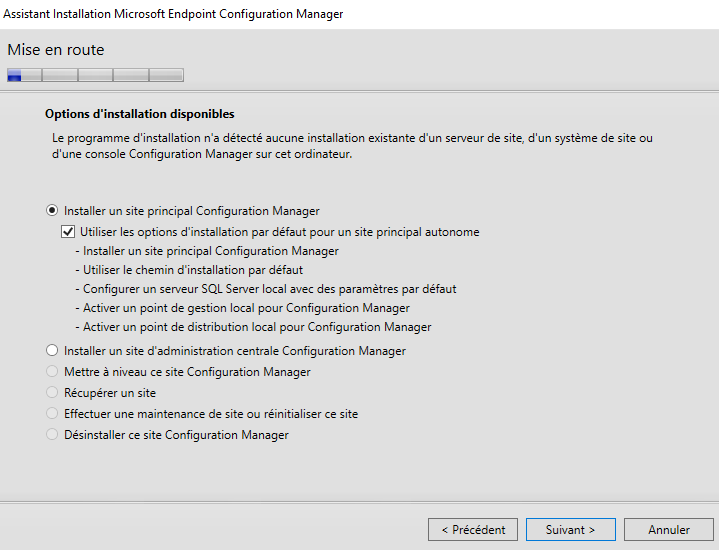Choose 'Désinstaller ce site Configuration Manager' radio

[53, 435]
